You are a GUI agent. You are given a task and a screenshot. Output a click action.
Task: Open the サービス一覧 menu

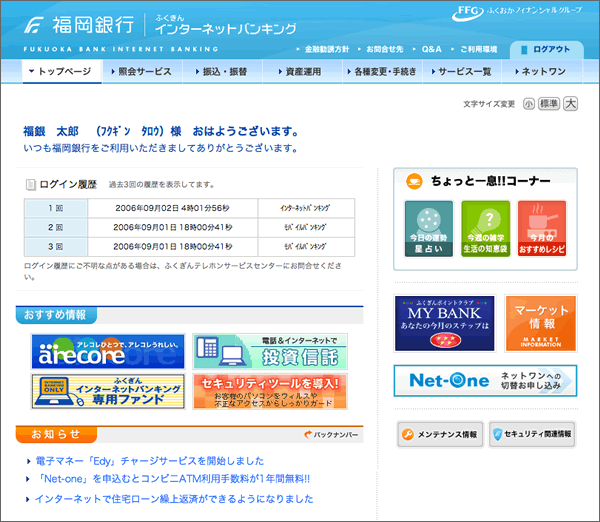462,72
